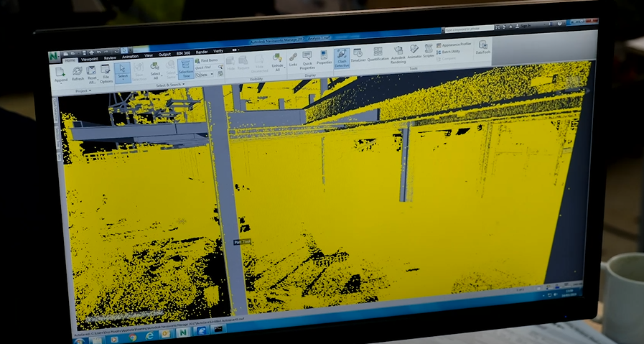Activate the Select arrow tool

click(123, 72)
